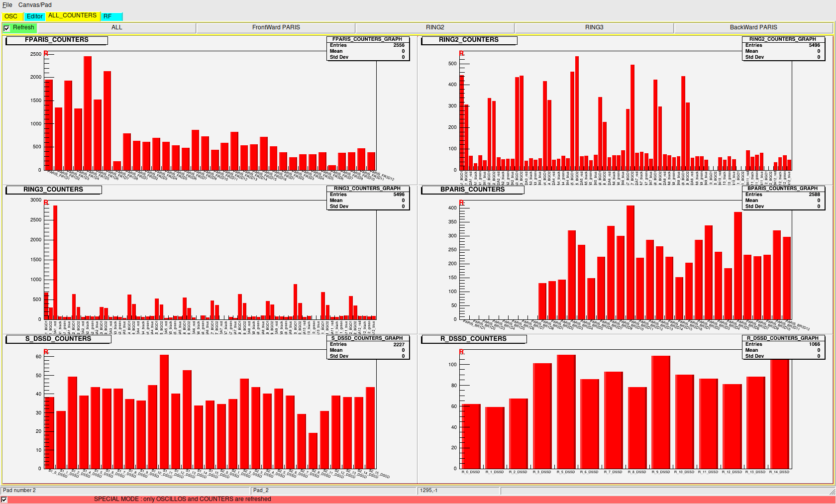
Task: Switch to the OSC tab
Action: 11,16
